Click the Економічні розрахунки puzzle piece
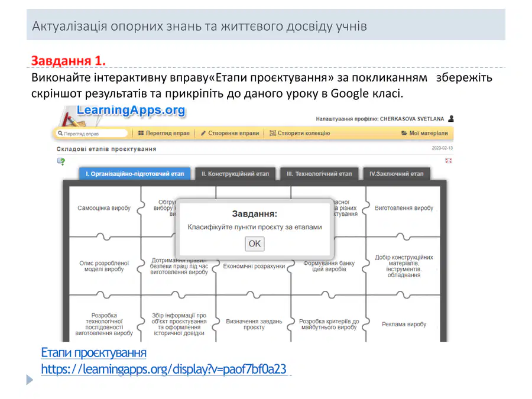The width and height of the screenshot is (532, 399). pyautogui.click(x=254, y=267)
